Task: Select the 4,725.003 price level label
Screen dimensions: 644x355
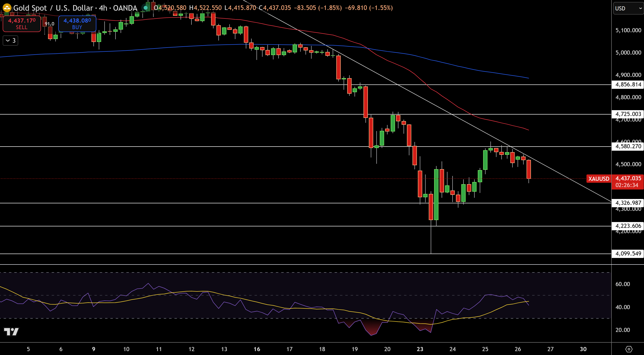Action: [628, 114]
